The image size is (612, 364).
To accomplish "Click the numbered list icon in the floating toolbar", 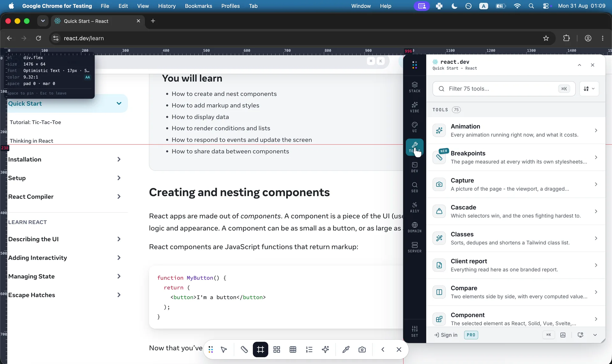I will click(309, 350).
